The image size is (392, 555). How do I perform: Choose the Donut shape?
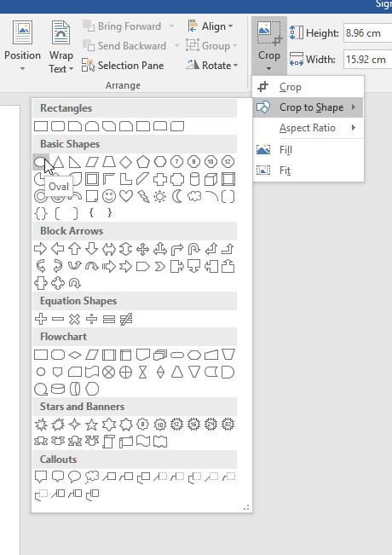pos(41,196)
